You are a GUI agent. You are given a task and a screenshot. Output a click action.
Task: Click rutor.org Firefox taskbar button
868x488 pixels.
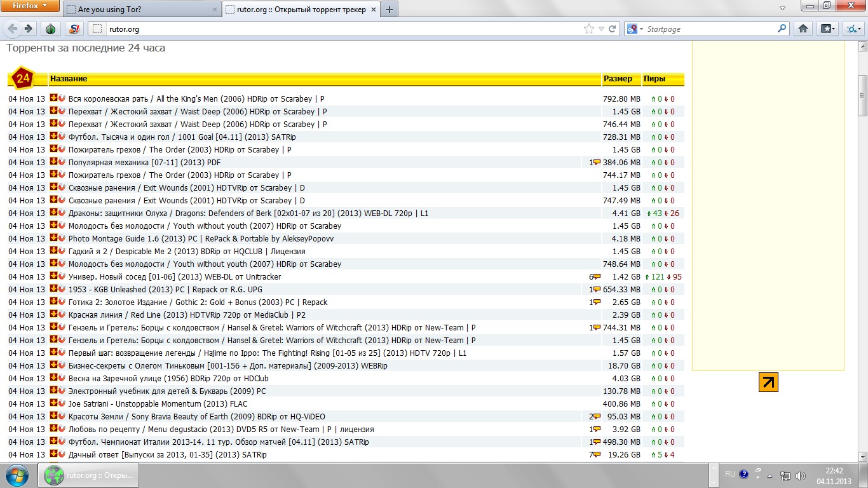tap(88, 475)
